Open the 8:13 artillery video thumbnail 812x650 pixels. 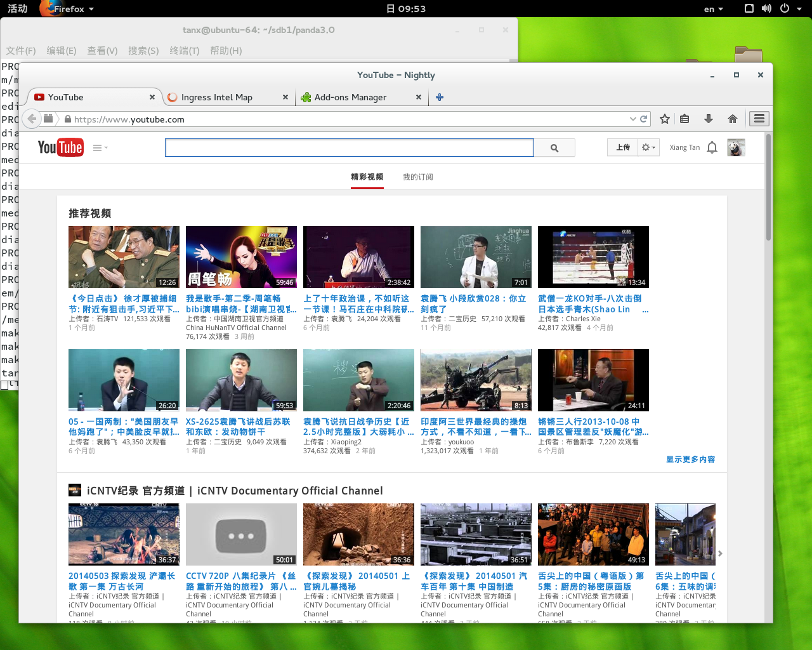point(476,380)
